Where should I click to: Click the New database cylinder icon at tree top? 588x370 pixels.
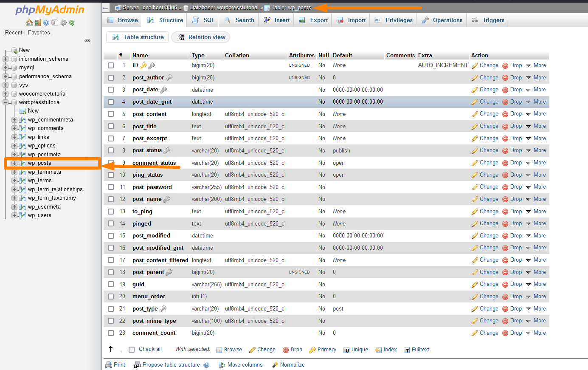point(14,50)
